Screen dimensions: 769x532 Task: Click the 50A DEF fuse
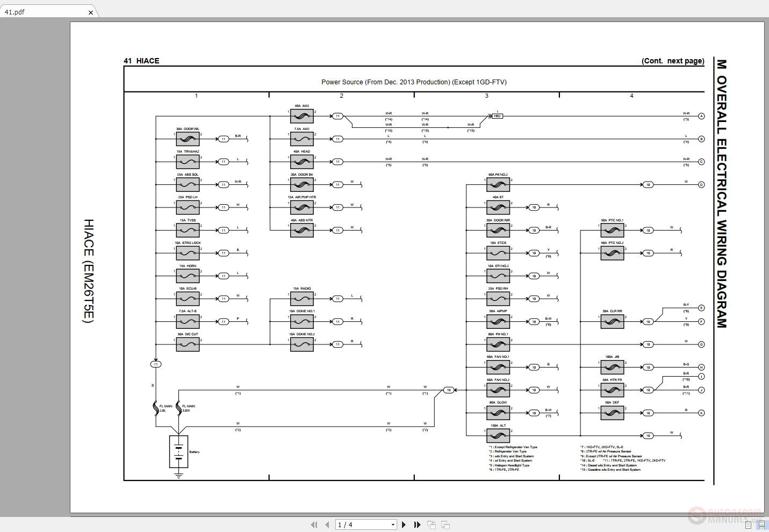click(x=612, y=413)
